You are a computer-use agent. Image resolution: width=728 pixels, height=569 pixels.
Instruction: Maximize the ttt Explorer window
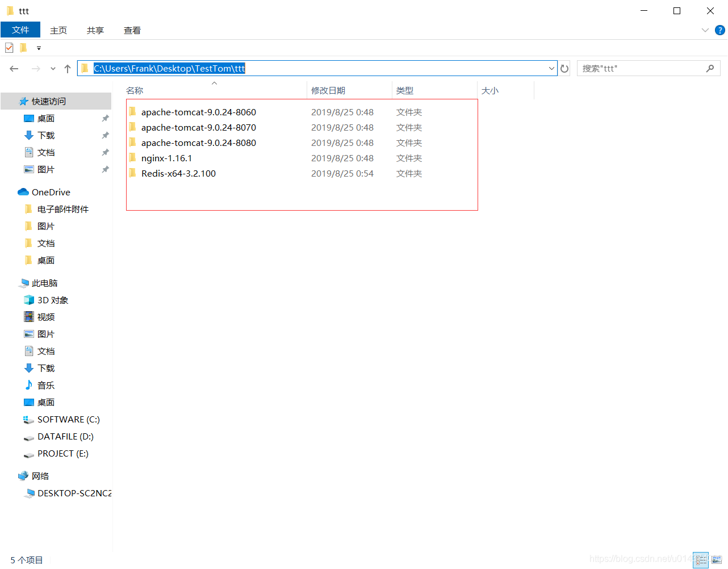(x=677, y=11)
